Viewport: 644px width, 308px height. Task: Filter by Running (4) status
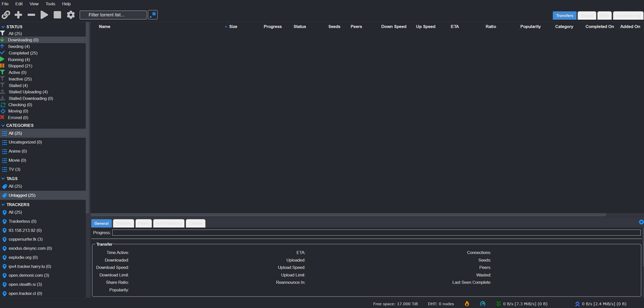tap(43, 59)
